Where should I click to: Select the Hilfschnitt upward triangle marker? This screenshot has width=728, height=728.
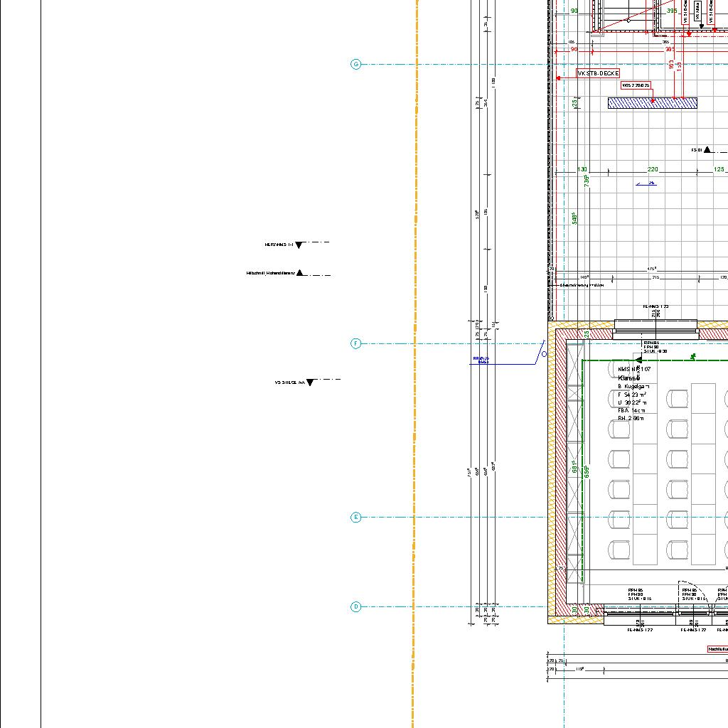(x=300, y=272)
